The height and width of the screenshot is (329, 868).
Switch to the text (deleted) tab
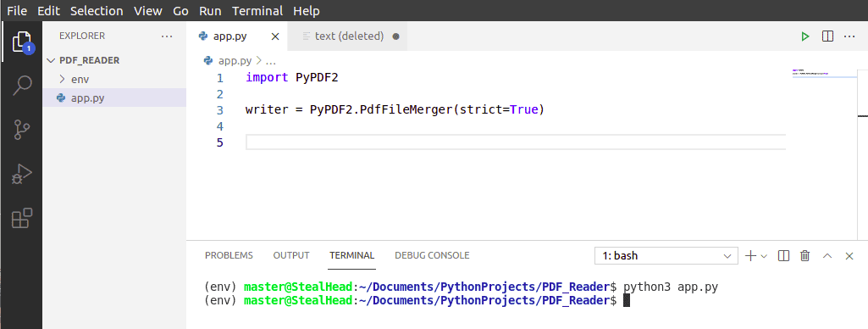(349, 36)
